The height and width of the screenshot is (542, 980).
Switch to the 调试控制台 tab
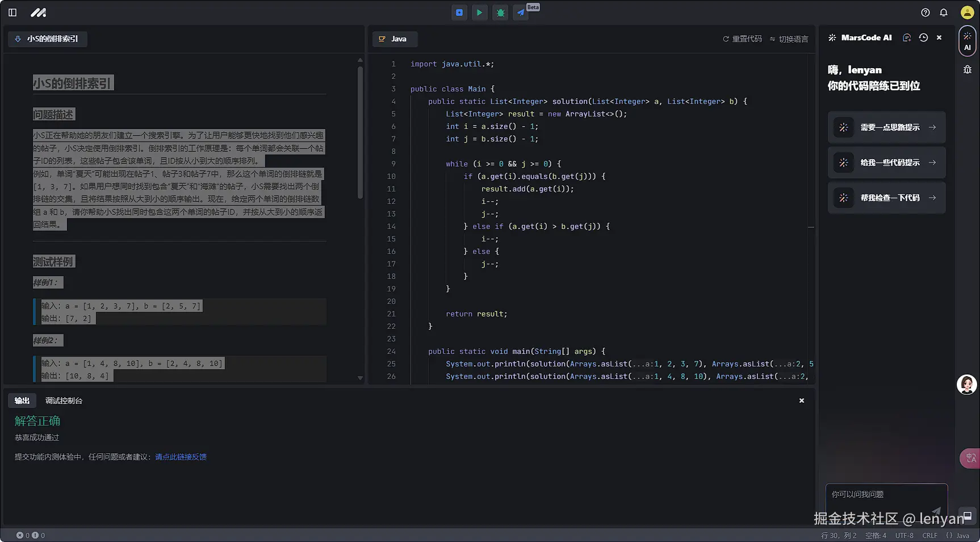64,401
